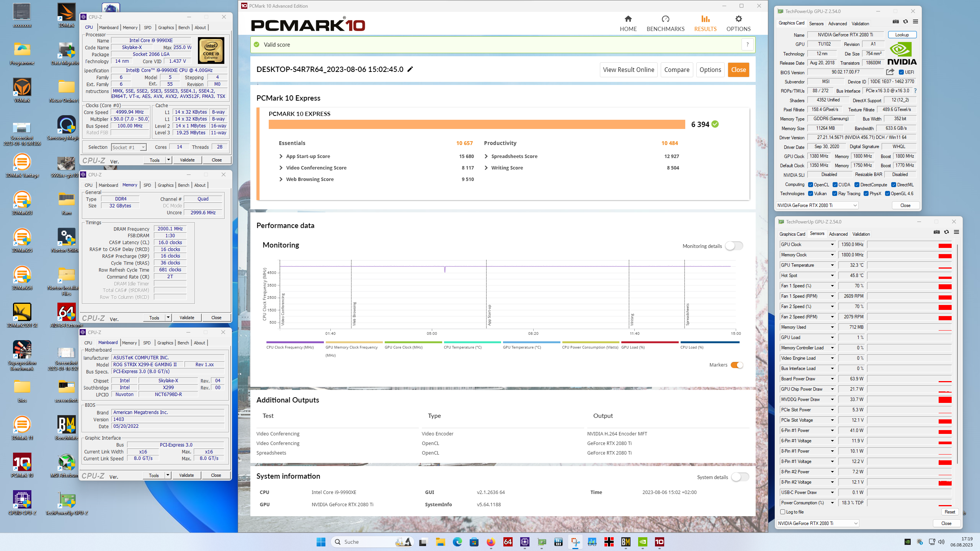Open GPU selector dropdown in top GPU-Z window
Screen dimensions: 980x551
[817, 205]
